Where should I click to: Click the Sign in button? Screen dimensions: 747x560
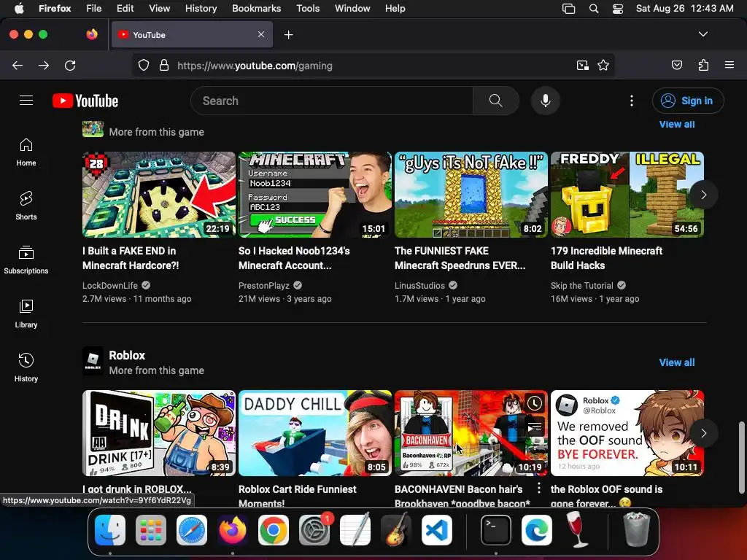point(688,101)
